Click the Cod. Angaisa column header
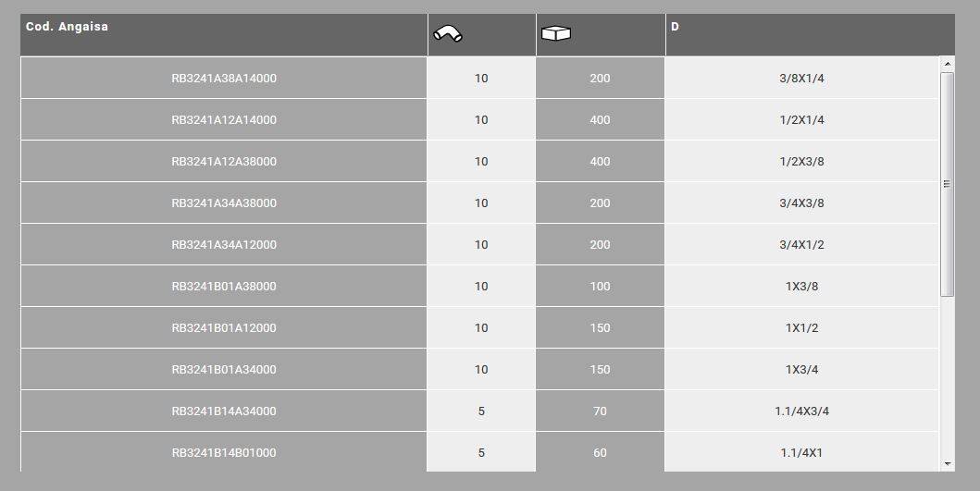980x491 pixels. pyautogui.click(x=67, y=27)
